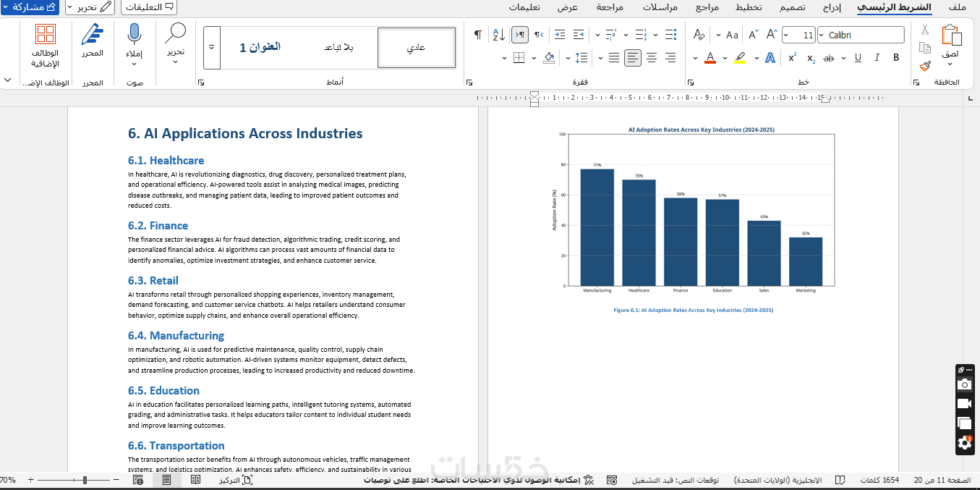Image resolution: width=980 pixels, height=490 pixels.
Task: Toggle Underline formatting
Action: tap(858, 58)
